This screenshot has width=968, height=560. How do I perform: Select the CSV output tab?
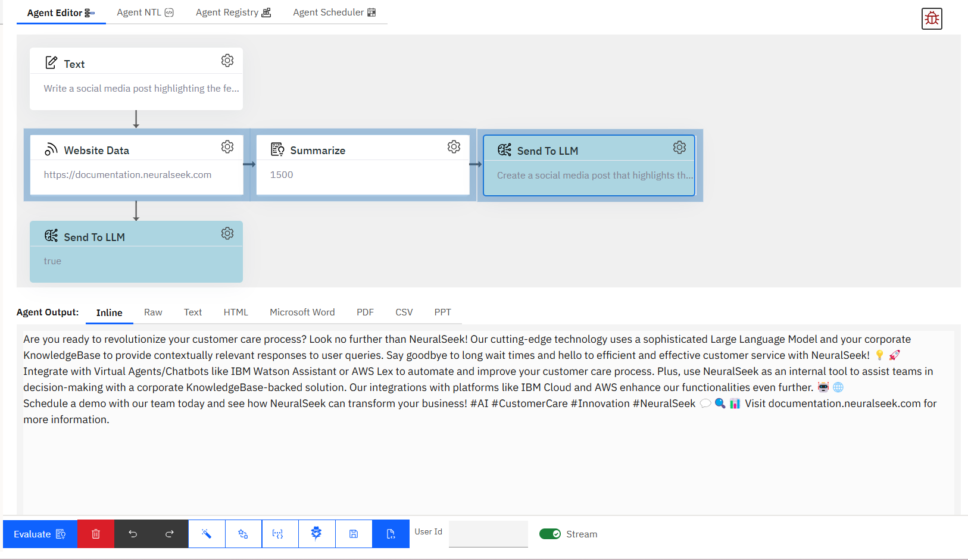click(x=404, y=312)
